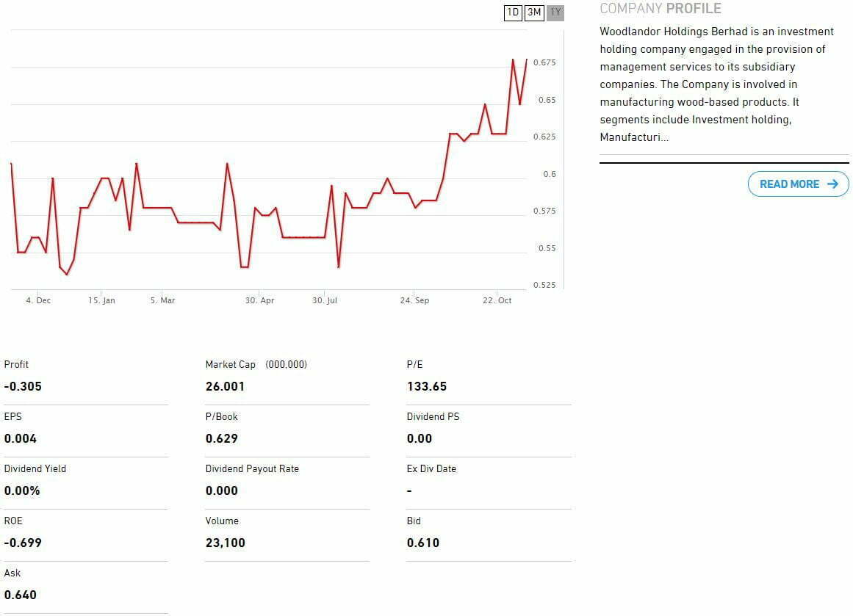Click the Ask price 0.640
The image size is (853, 616).
[20, 595]
